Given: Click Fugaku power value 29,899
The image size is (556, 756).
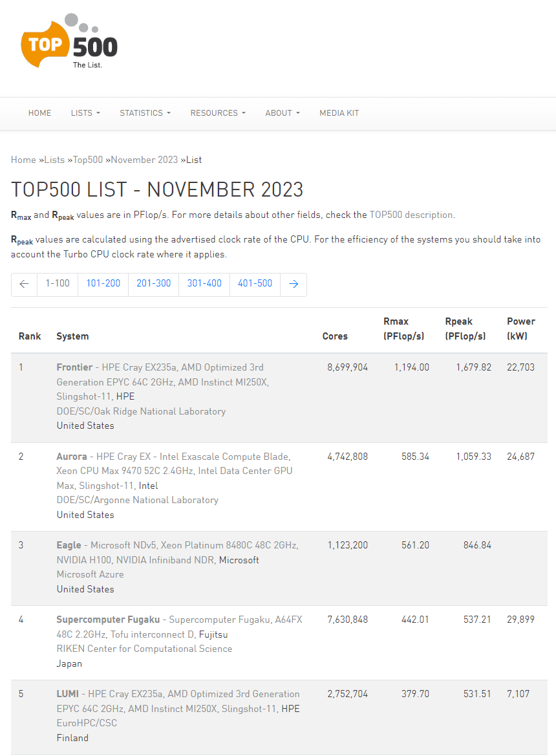Looking at the screenshot, I should tap(521, 620).
